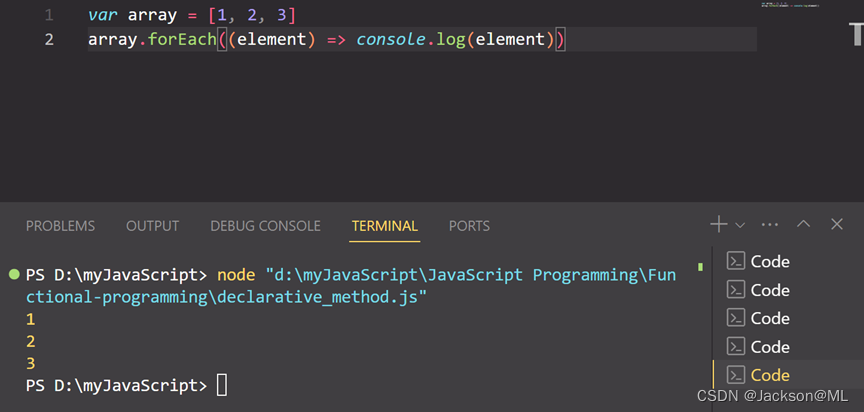Click the green command decoration dot in terminal
The image size is (864, 412).
[x=14, y=274]
